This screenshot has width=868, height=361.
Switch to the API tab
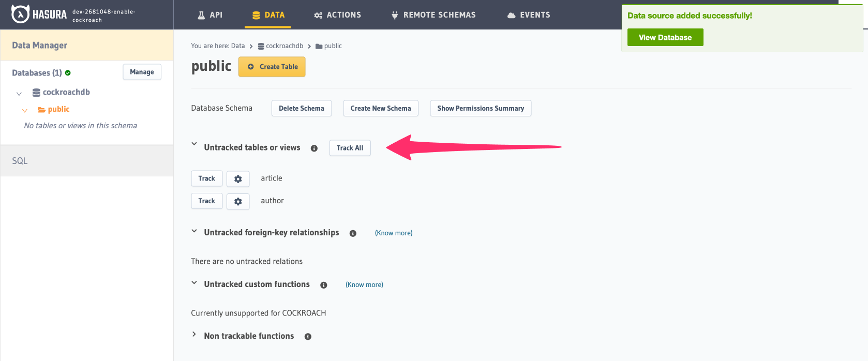210,15
